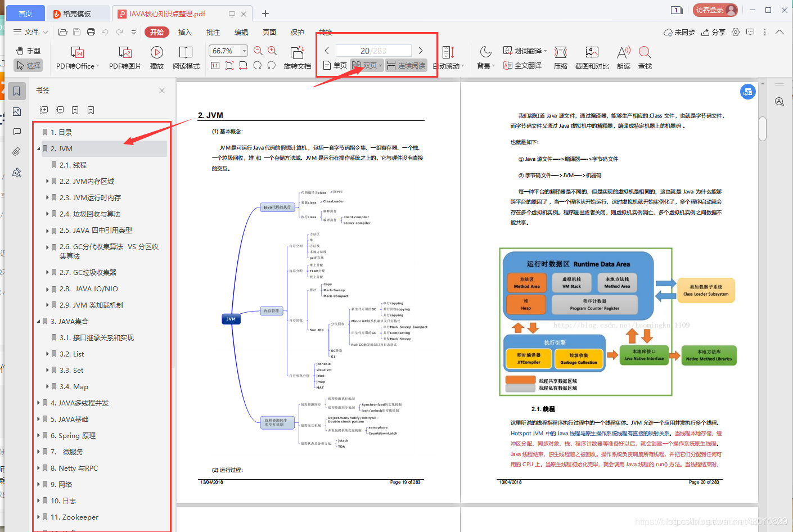Image resolution: width=793 pixels, height=532 pixels.
Task: Click the 访客登录 login button
Action: pos(715,10)
